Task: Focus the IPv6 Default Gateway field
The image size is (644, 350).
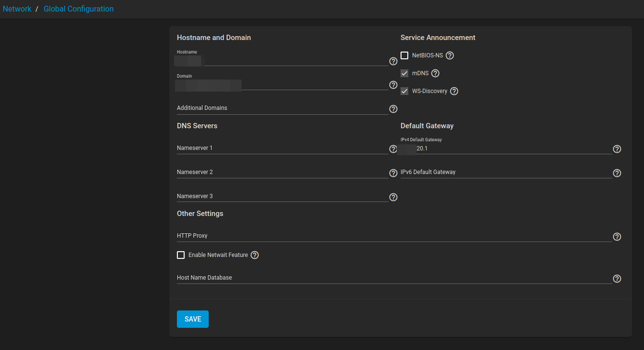Action: pos(506,173)
